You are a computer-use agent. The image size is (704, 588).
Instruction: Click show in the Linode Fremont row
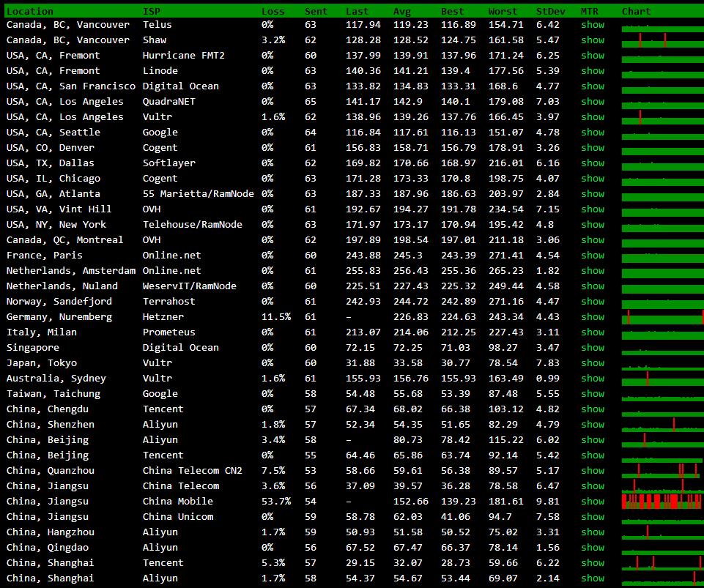click(x=593, y=71)
